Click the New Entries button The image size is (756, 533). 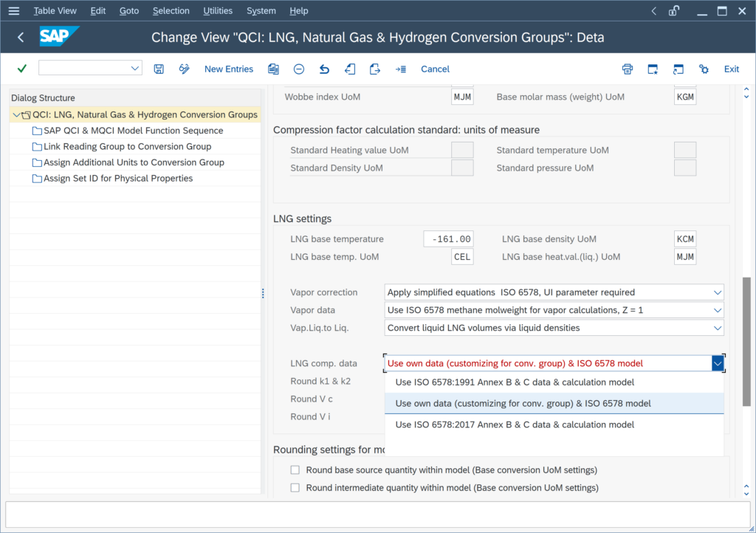click(229, 69)
